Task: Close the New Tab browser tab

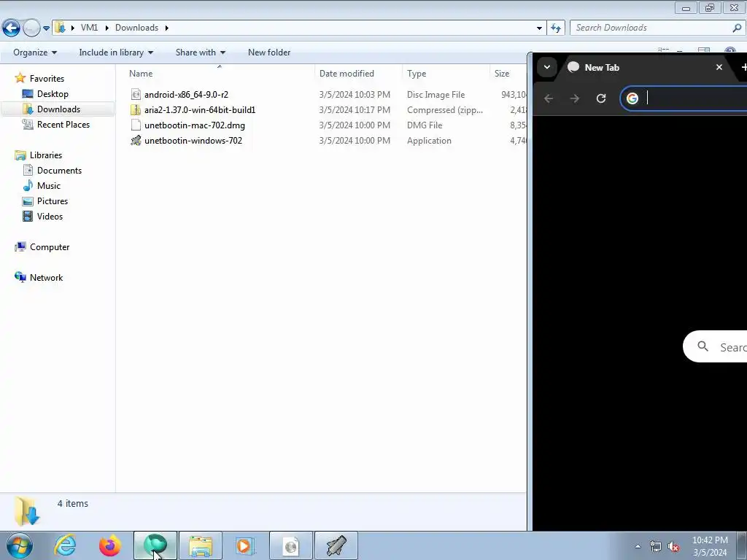Action: [x=719, y=67]
